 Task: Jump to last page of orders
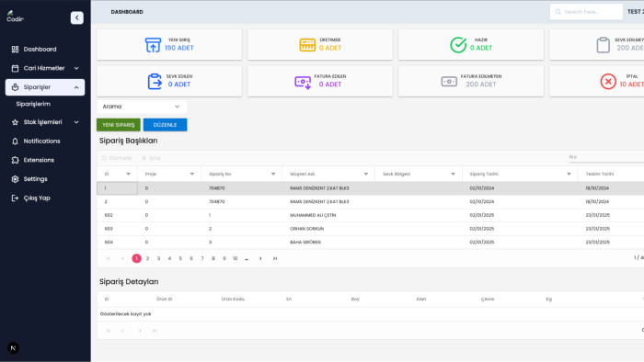275,259
